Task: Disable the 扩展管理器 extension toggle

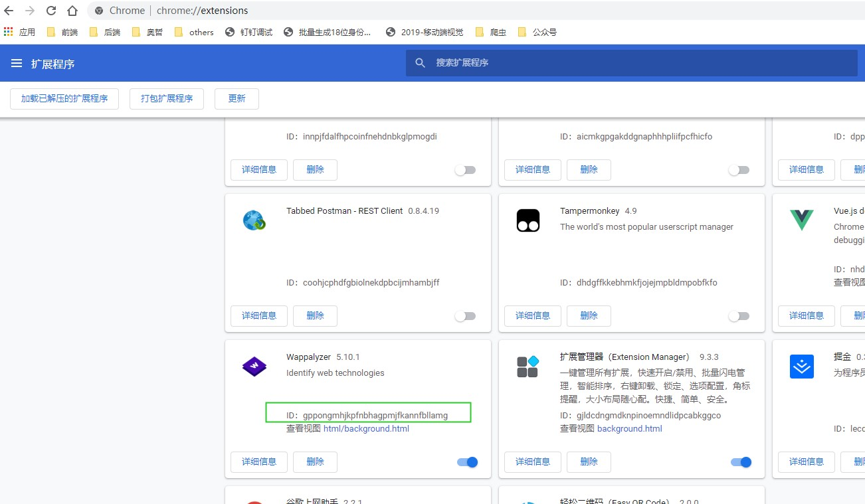Action: [x=741, y=462]
